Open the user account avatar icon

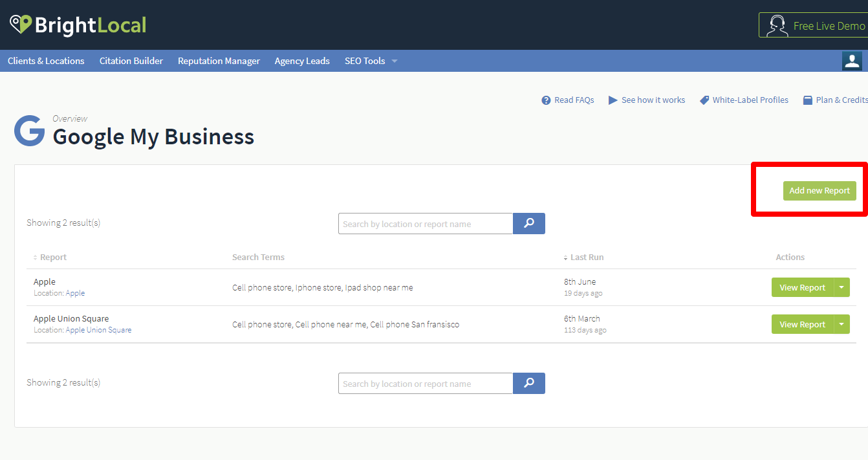[852, 61]
